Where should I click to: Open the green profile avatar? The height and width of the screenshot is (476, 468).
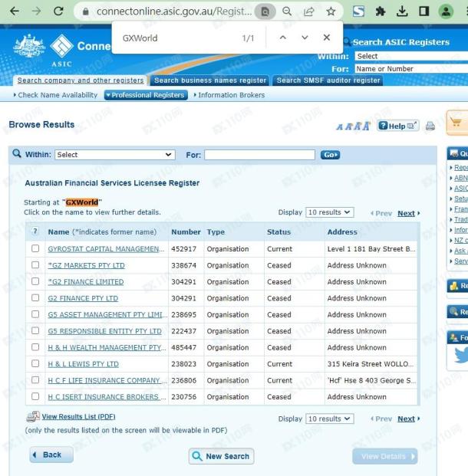pyautogui.click(x=446, y=11)
